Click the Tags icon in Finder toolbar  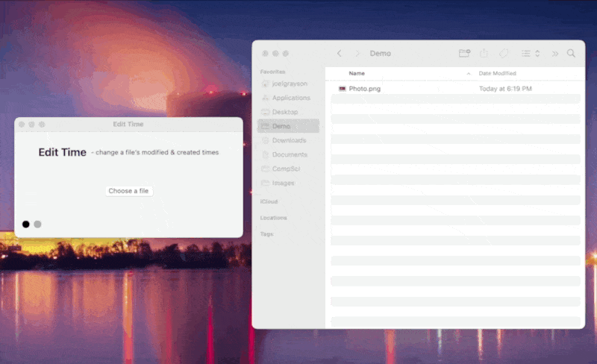[x=504, y=54]
